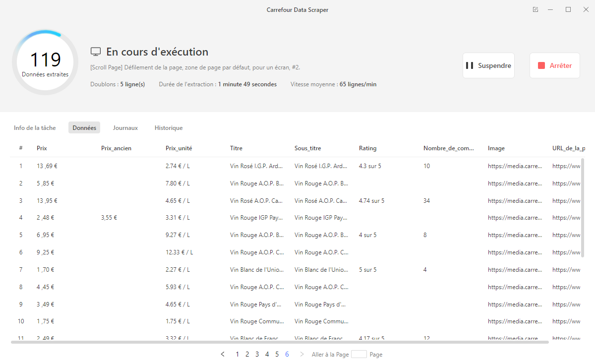The image size is (595, 364).
Task: Click the image URL in row 1
Action: (x=515, y=166)
